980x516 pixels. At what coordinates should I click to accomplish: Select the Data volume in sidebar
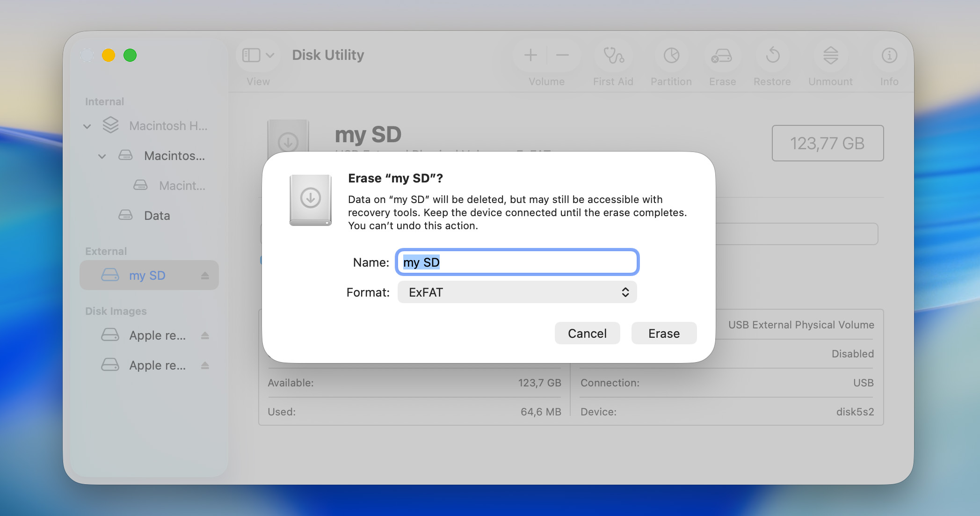coord(157,216)
